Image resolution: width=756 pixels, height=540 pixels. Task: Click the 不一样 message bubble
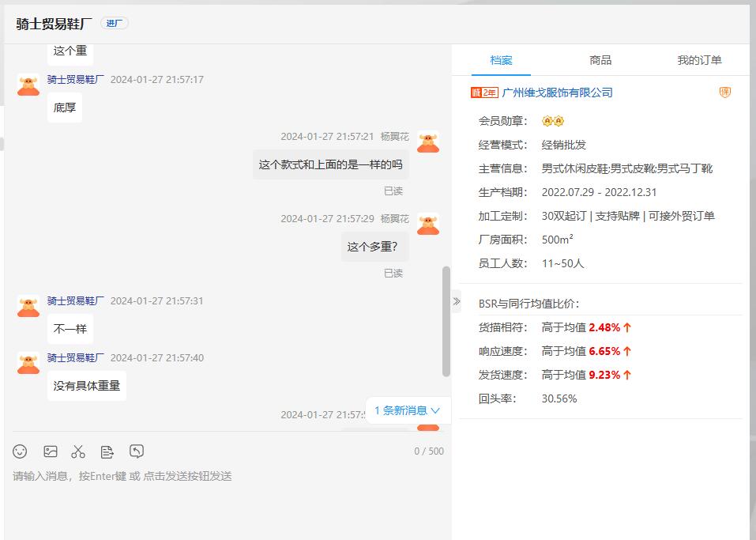pyautogui.click(x=70, y=329)
